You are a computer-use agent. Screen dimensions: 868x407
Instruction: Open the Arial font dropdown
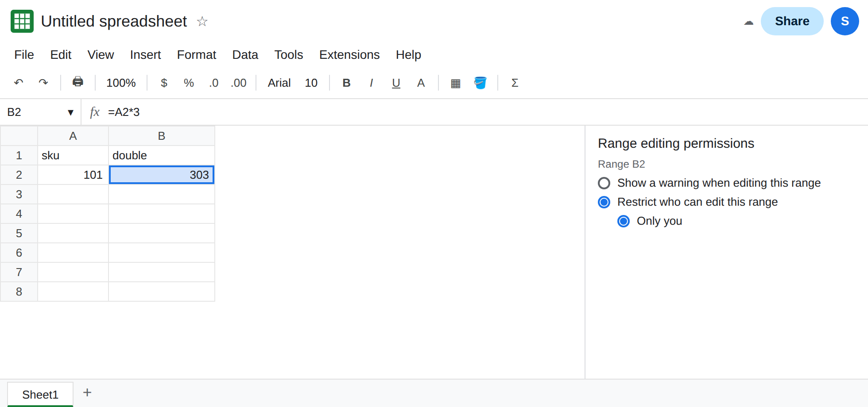coord(279,83)
